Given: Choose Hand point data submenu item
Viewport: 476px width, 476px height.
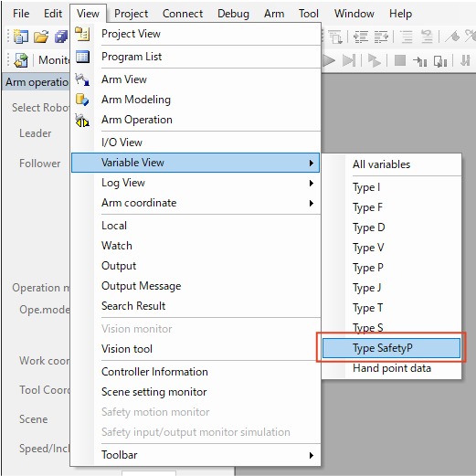Looking at the screenshot, I should (x=391, y=368).
